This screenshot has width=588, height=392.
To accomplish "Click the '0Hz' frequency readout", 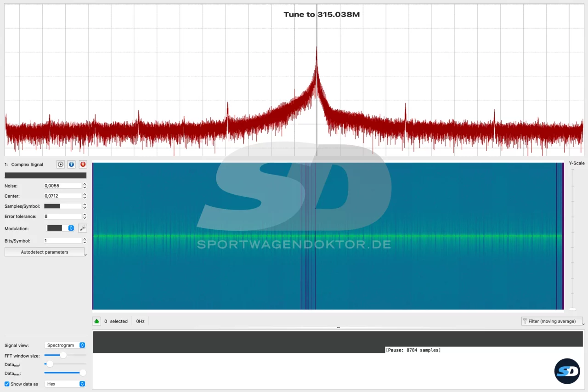I will 140,321.
